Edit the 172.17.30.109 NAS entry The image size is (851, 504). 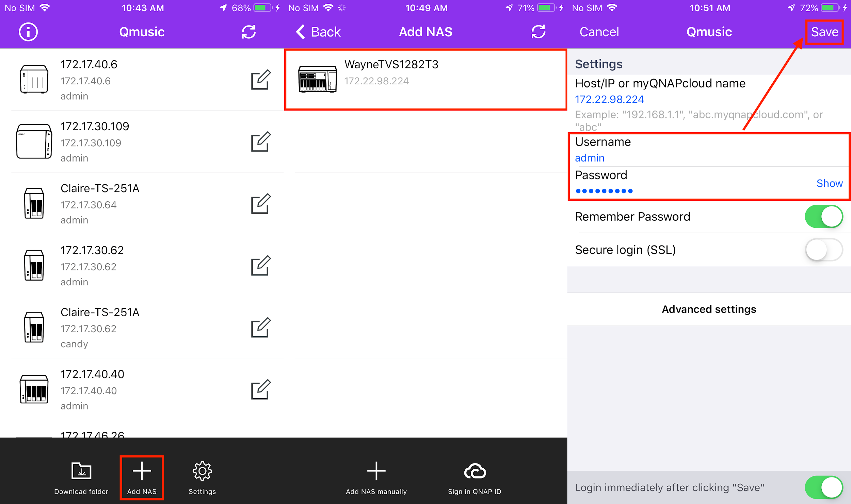261,141
